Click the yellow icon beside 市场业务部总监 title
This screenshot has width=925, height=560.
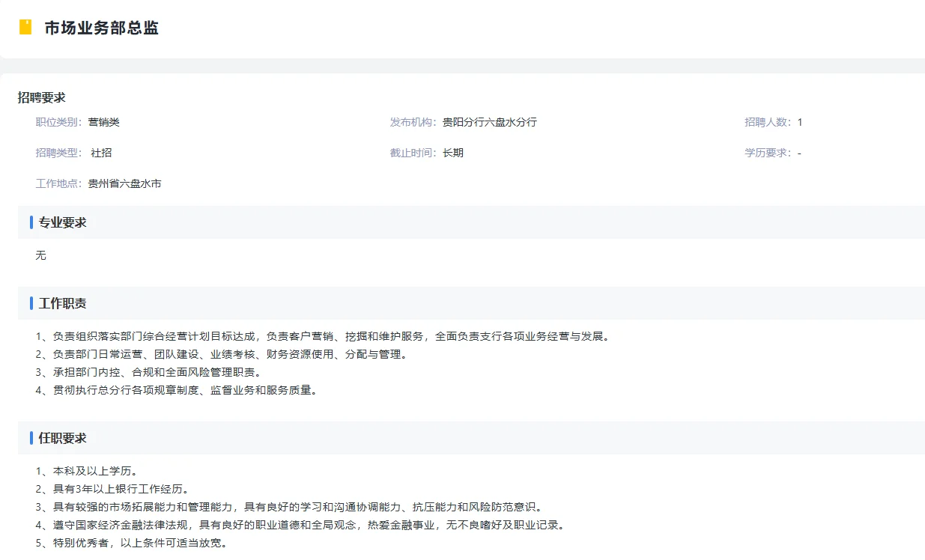click(26, 26)
